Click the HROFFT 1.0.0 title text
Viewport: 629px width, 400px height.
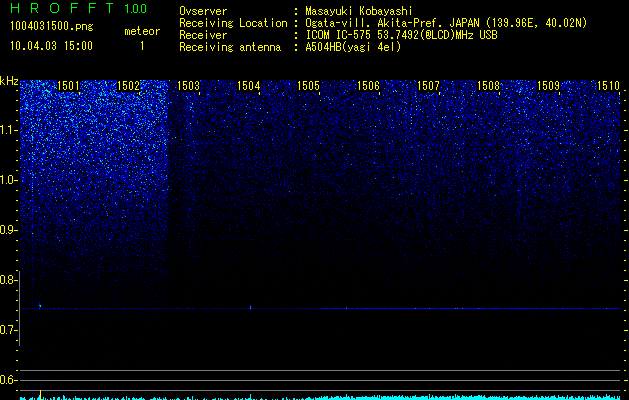click(x=79, y=8)
